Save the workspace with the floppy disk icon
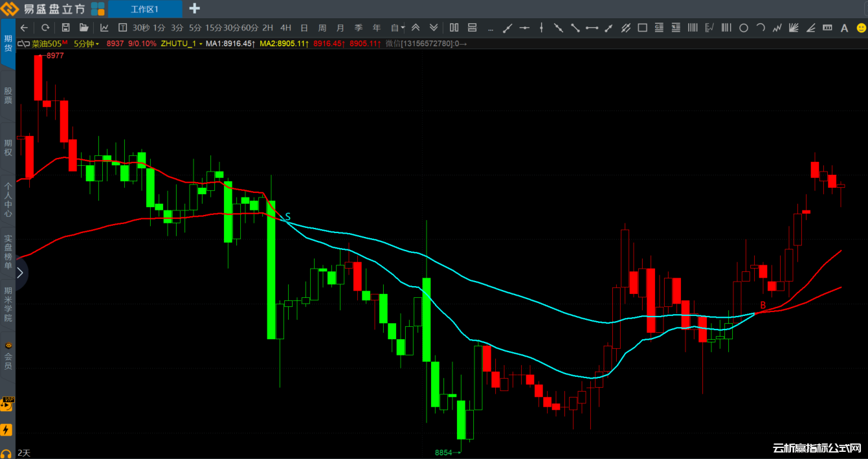868x459 pixels. [x=65, y=28]
